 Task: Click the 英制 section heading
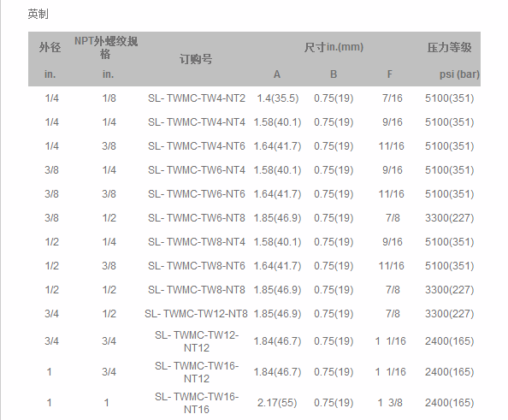click(x=38, y=14)
